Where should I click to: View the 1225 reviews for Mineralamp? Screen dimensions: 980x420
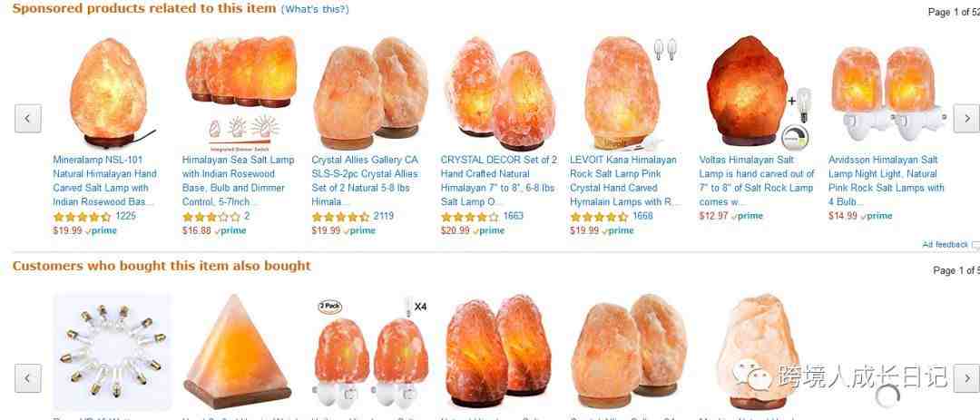[125, 216]
